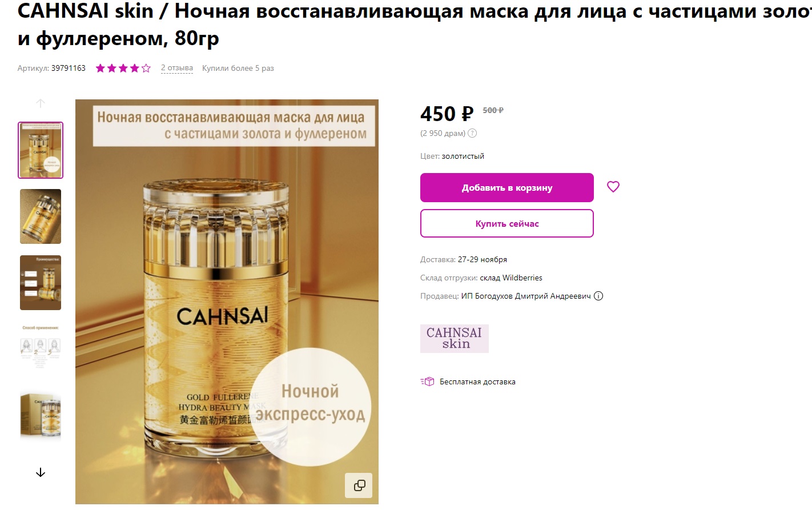Click Купить сейчас button
Image resolution: width=812 pixels, height=510 pixels.
click(x=507, y=223)
